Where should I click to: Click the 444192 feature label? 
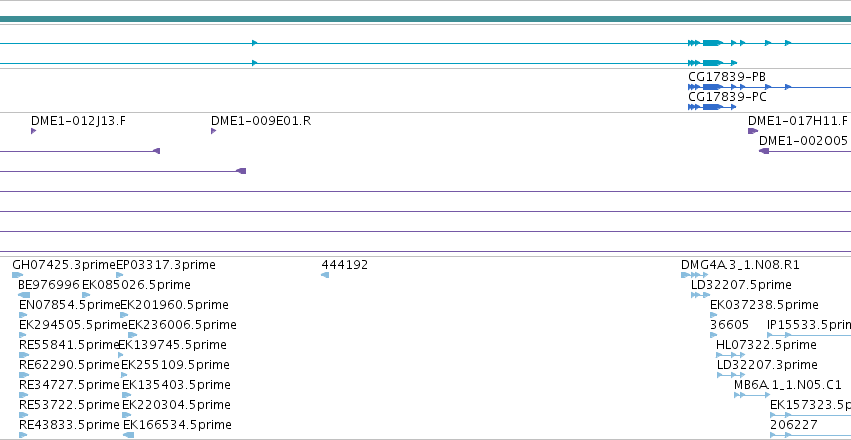[345, 265]
